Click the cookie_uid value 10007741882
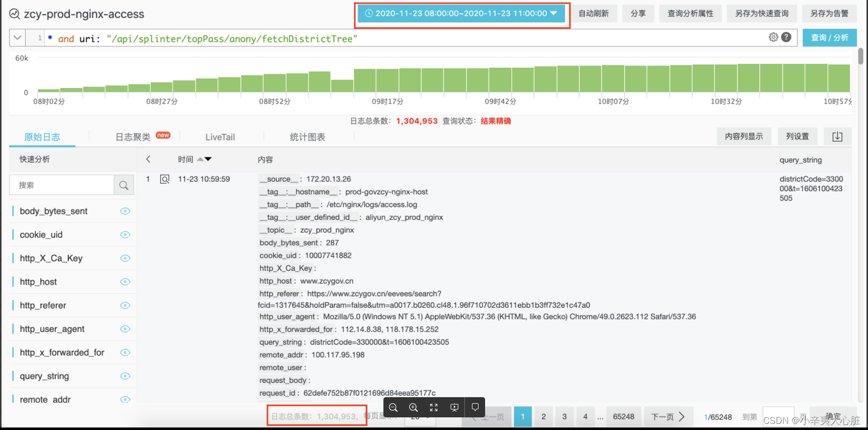The width and height of the screenshot is (868, 430). coord(328,255)
